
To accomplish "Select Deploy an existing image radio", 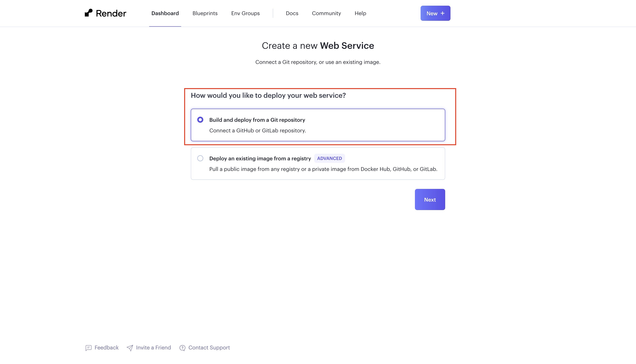I will coord(200,158).
